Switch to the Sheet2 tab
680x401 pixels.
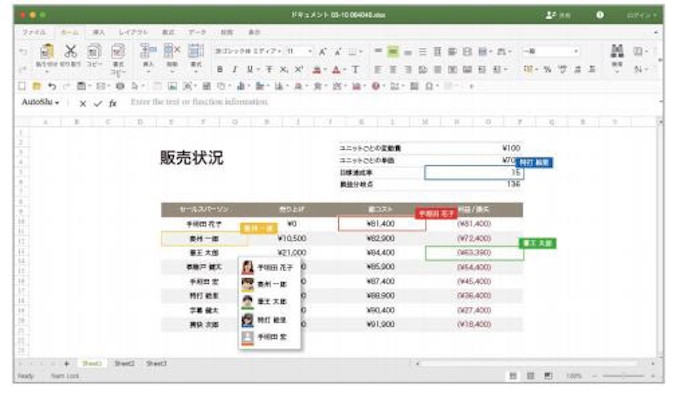point(123,364)
